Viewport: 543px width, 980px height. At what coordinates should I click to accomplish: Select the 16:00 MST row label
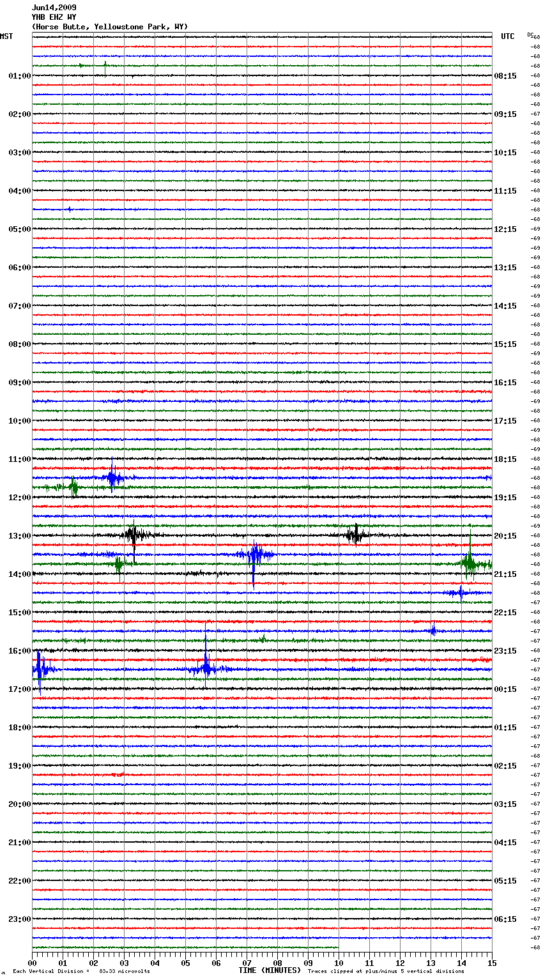point(20,651)
